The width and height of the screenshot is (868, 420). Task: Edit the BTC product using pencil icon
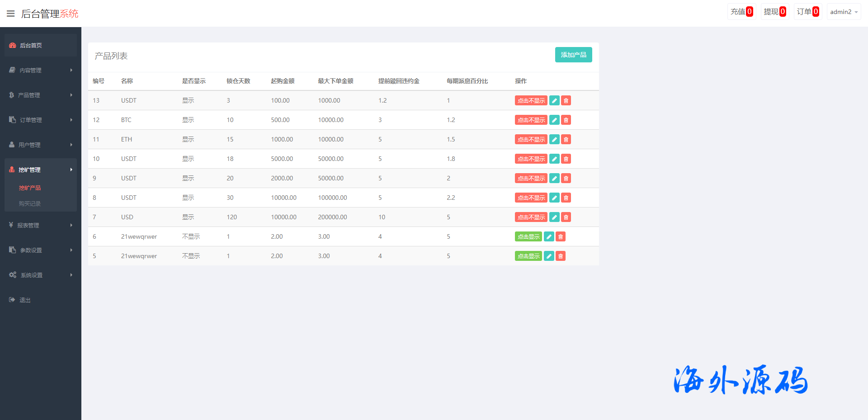click(x=554, y=120)
